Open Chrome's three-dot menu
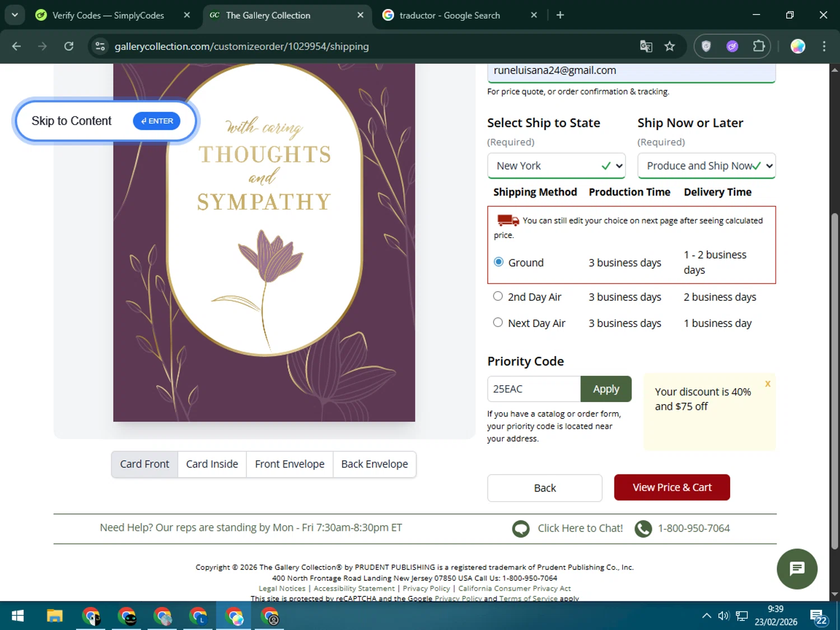Screen dimensions: 840x630 pos(824,46)
